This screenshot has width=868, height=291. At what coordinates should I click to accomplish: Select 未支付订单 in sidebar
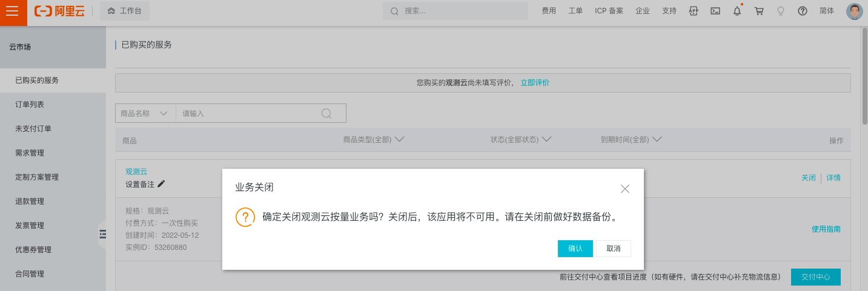53,128
